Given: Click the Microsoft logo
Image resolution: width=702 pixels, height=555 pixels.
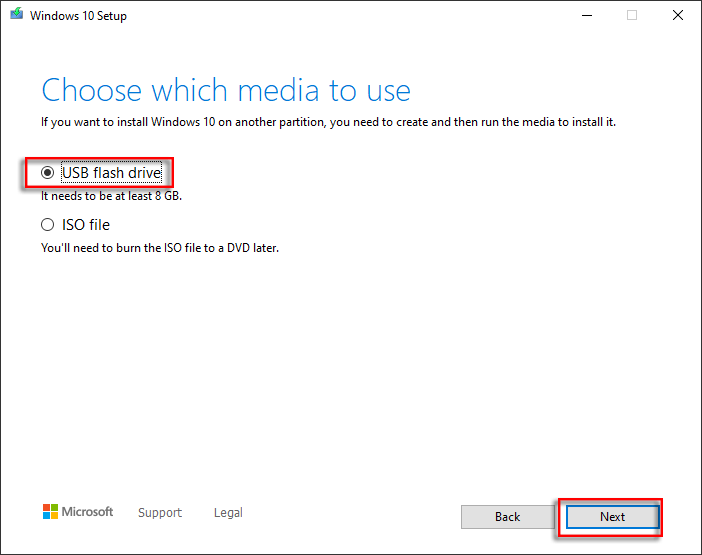Looking at the screenshot, I should [78, 512].
